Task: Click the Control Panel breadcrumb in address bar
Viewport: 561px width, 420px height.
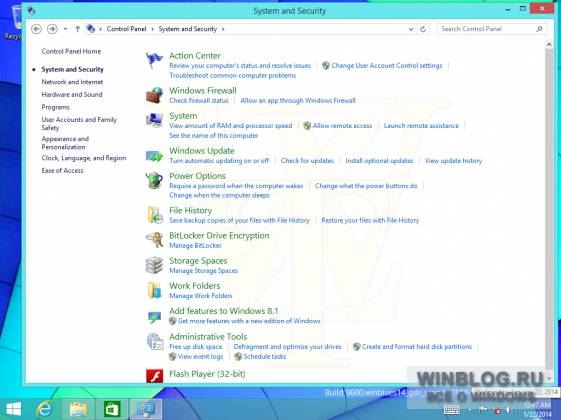Action: coord(126,29)
